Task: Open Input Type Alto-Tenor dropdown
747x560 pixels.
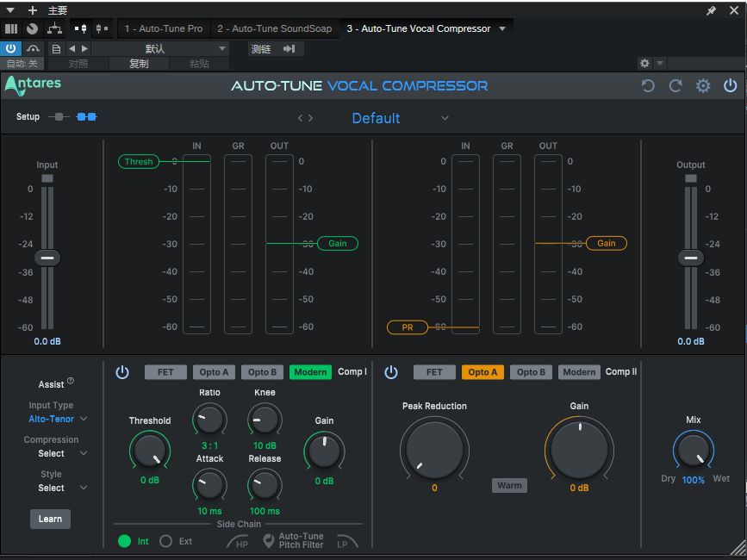Action: 58,419
